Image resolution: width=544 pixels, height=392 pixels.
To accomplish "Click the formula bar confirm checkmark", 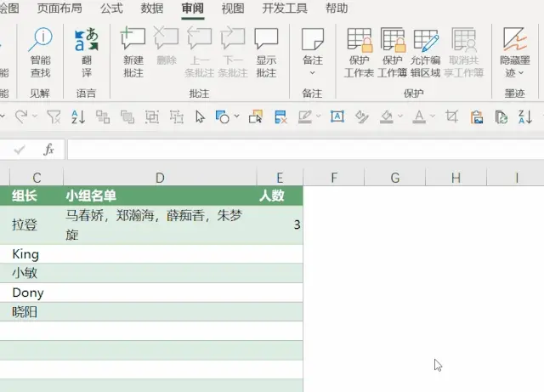I will point(20,150).
